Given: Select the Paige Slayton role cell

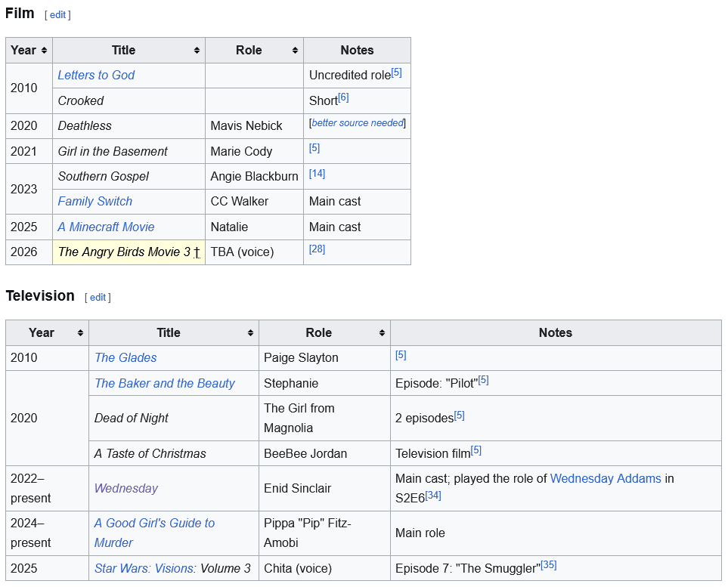Looking at the screenshot, I should (x=324, y=358).
